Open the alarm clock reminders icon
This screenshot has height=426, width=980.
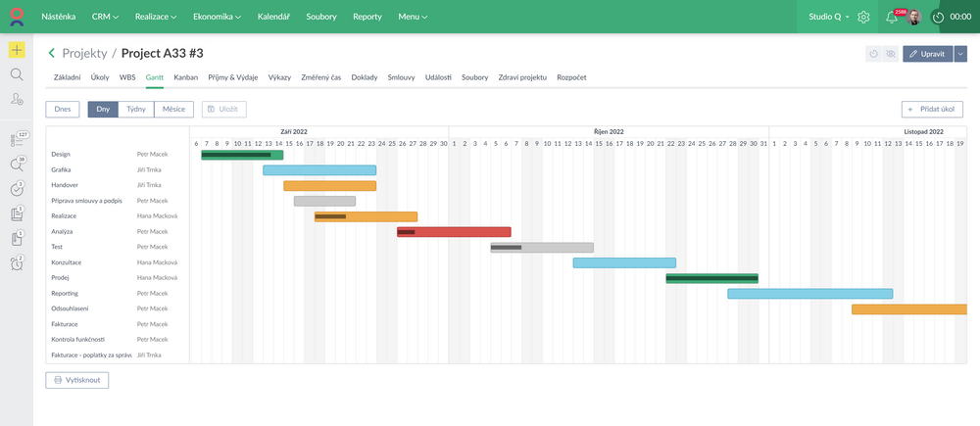[17, 263]
